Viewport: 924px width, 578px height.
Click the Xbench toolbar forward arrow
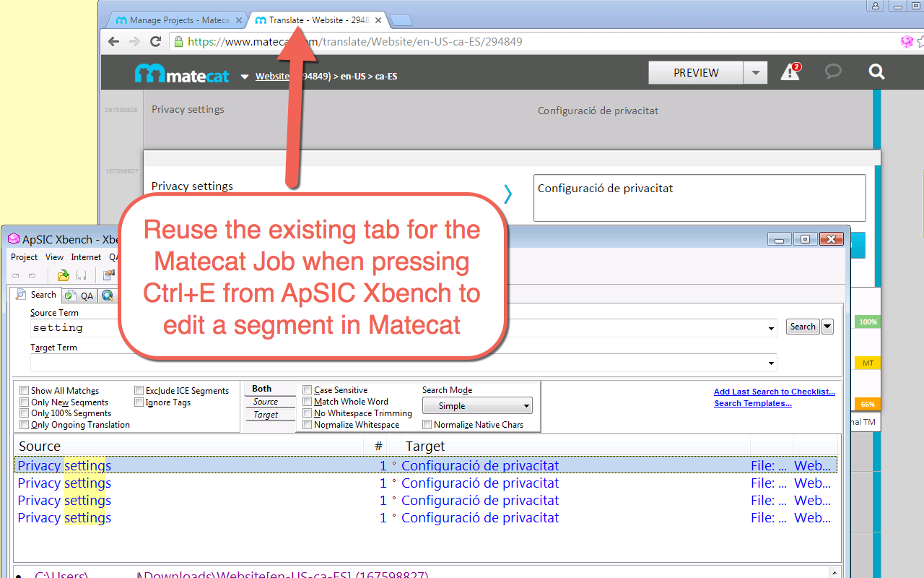point(32,275)
